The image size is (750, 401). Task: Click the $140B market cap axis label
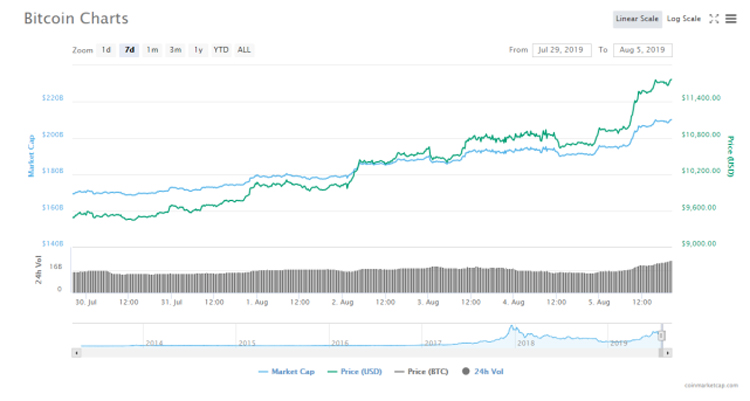(x=53, y=244)
